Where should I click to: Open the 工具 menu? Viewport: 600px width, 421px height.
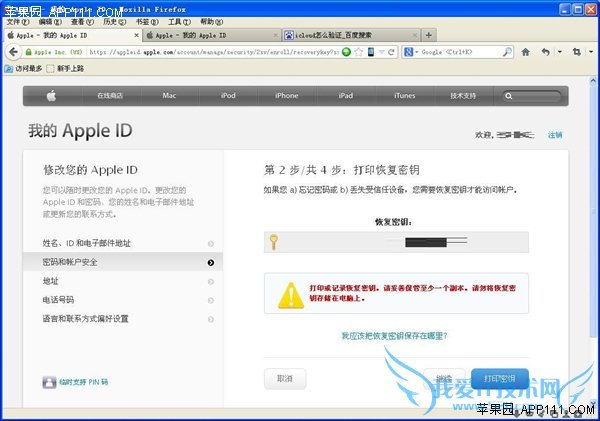(179, 22)
